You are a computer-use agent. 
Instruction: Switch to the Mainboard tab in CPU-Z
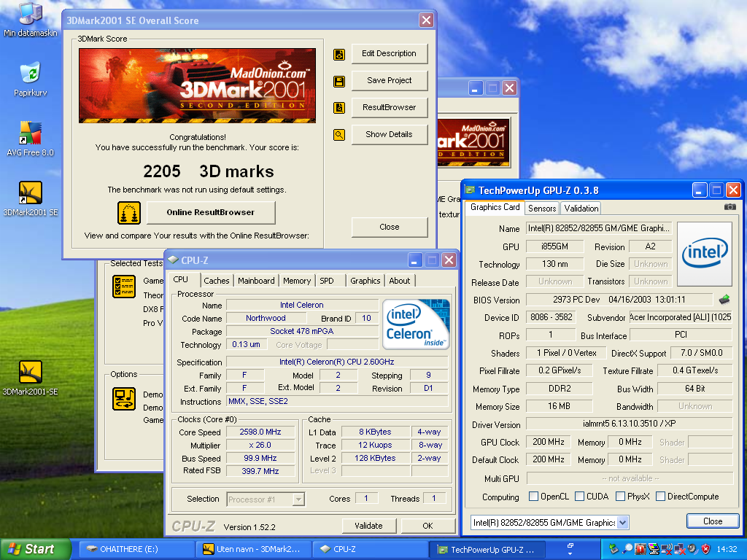256,281
